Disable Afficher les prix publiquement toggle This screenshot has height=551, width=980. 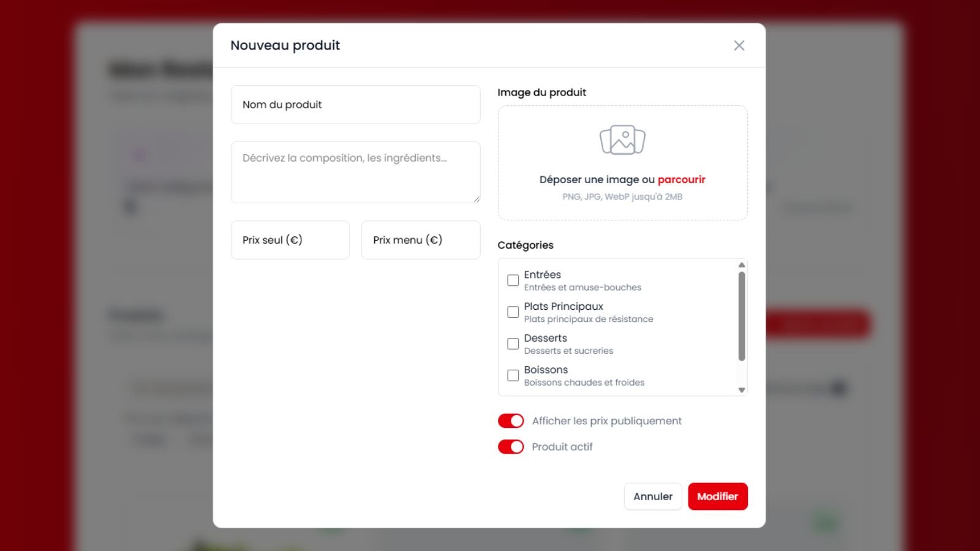[511, 421]
